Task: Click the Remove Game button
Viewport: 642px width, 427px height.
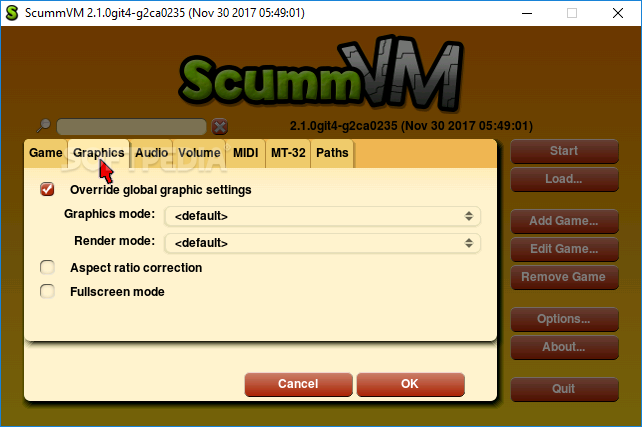Action: tap(564, 277)
